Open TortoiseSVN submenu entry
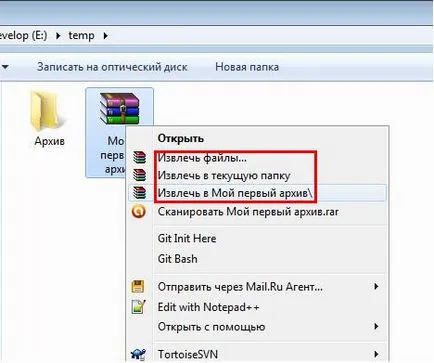Screen dimensions: 434x363 pyautogui.click(x=257, y=354)
